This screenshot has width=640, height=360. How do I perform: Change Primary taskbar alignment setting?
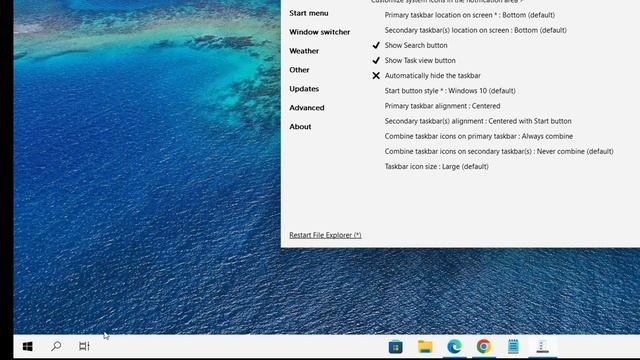pos(442,106)
